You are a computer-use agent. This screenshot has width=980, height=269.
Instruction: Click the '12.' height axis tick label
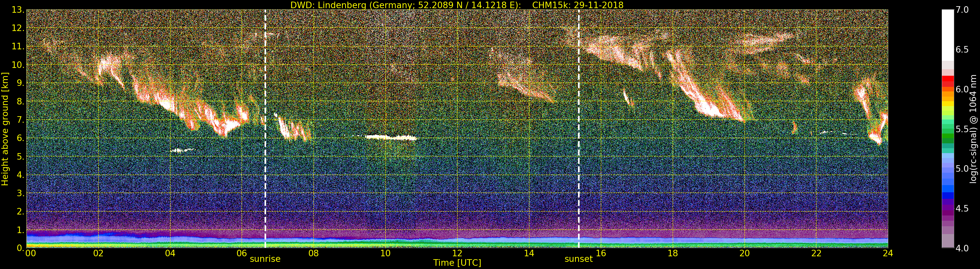(x=18, y=28)
